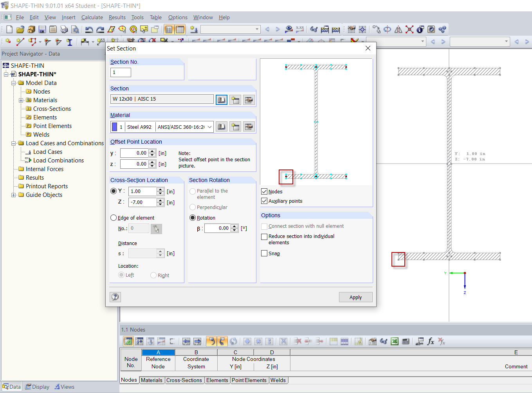Click the help question mark button

point(115,297)
